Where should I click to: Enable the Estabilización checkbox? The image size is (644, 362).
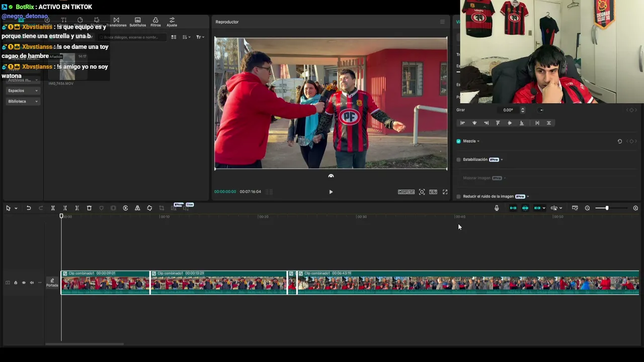pos(458,160)
